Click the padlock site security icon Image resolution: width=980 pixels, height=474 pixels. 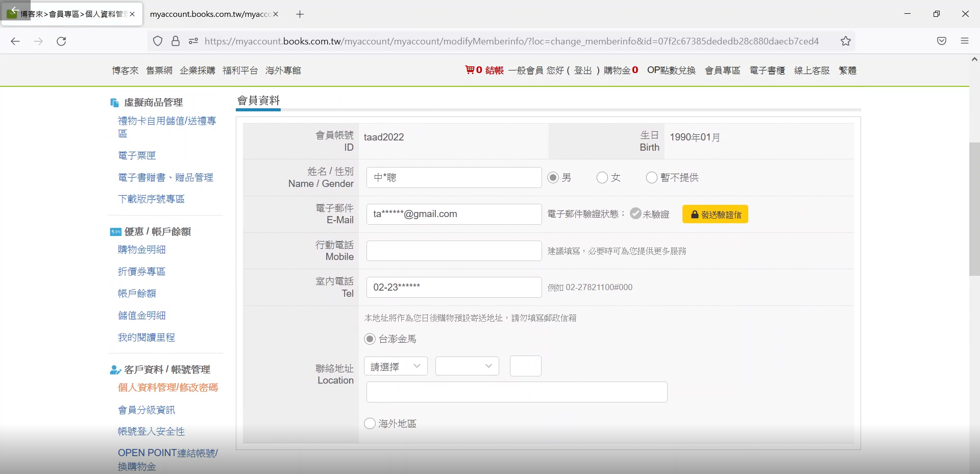(176, 41)
